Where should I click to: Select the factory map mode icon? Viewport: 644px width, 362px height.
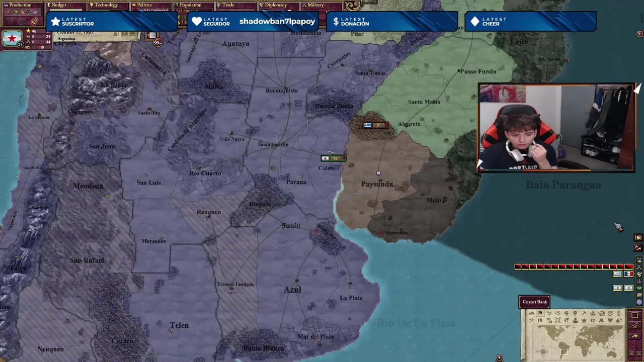click(x=549, y=320)
